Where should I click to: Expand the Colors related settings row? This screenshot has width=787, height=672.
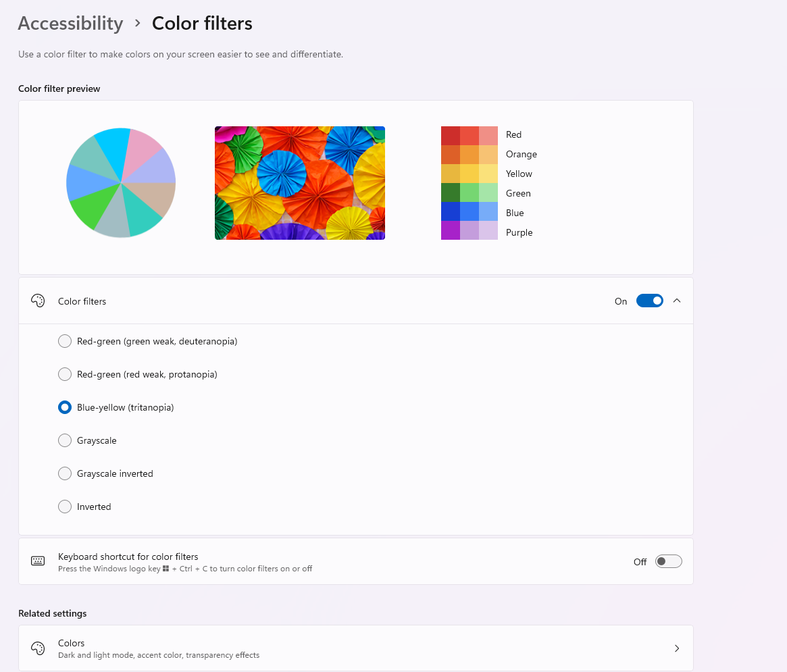tap(676, 648)
